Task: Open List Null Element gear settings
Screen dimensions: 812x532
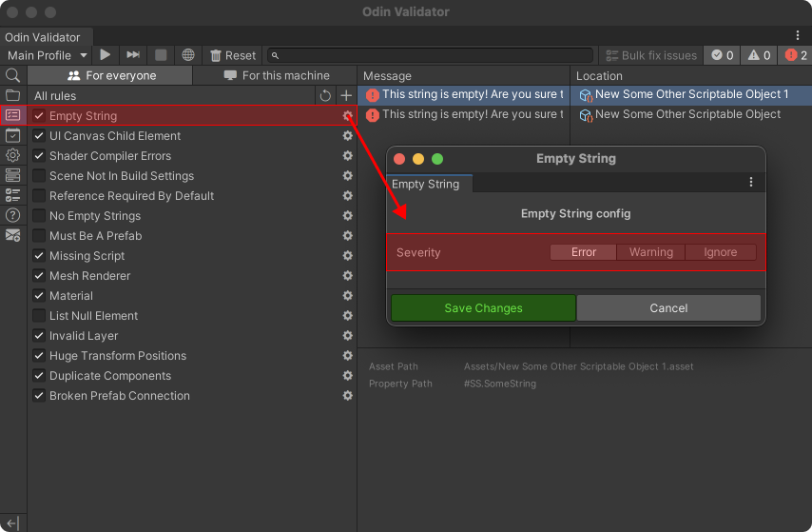Action: (x=347, y=316)
